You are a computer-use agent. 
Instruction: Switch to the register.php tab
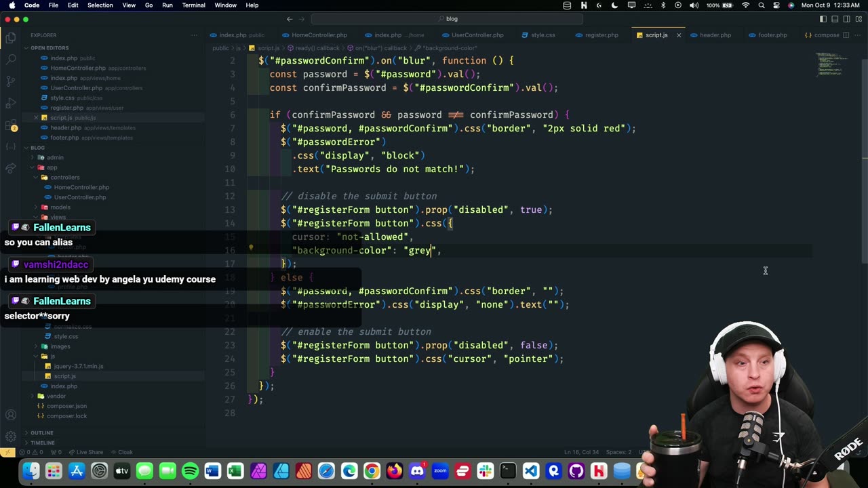tap(597, 35)
